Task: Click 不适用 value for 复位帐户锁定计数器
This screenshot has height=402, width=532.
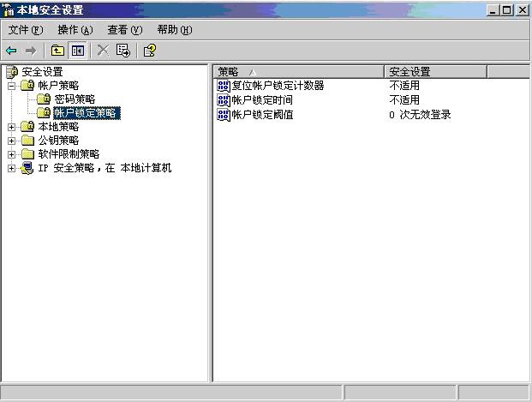Action: 404,86
